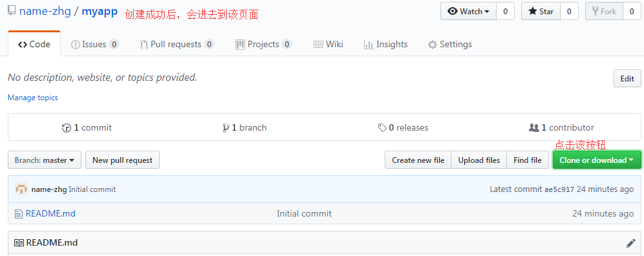Viewport: 644px width, 256px height.
Task: Click the Manage topics link
Action: (x=33, y=98)
